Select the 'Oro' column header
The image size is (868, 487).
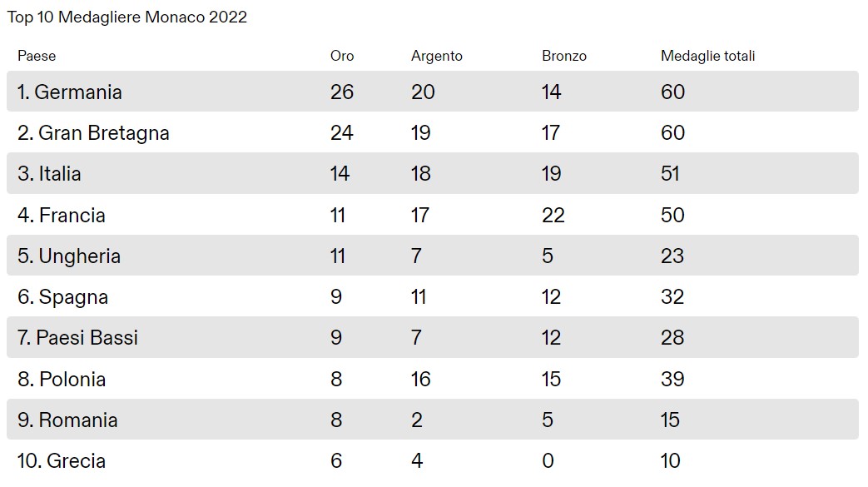342,56
